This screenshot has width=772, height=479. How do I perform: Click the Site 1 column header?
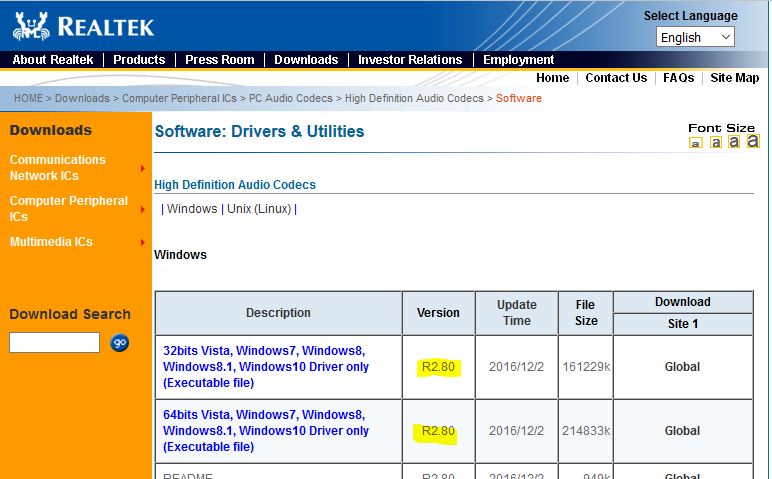click(x=683, y=324)
